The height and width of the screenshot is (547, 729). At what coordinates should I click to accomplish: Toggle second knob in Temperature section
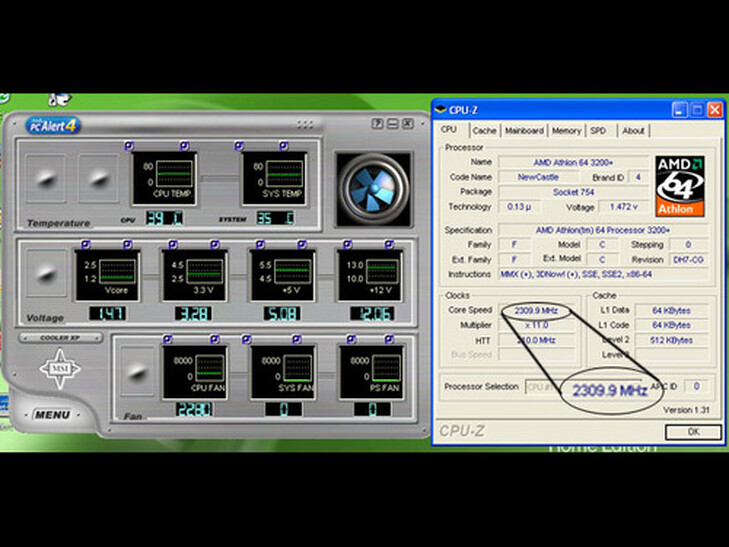[x=98, y=178]
